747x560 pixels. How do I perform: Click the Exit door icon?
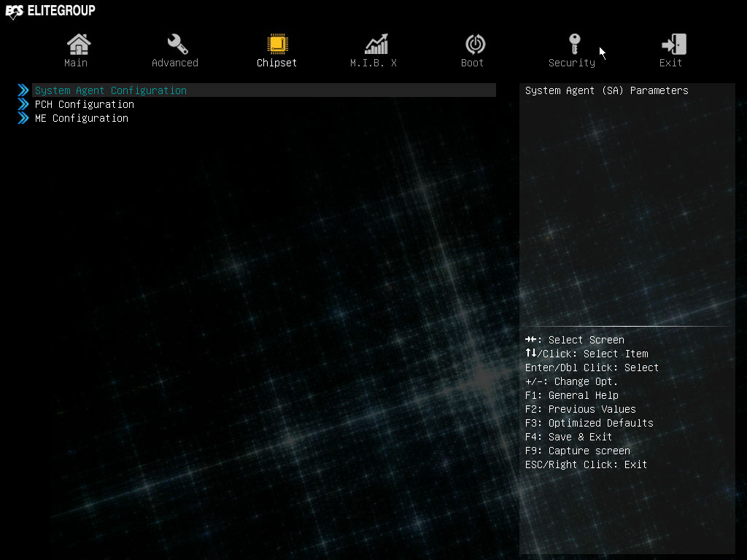673,44
